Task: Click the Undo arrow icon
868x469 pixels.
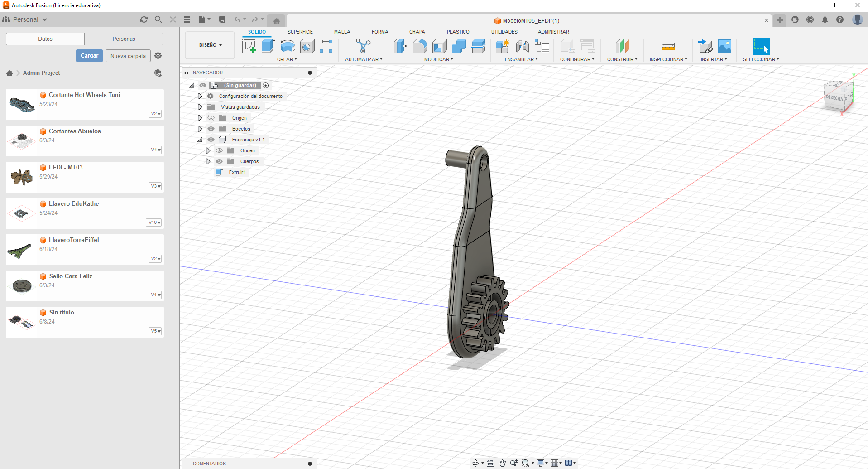Action: pyautogui.click(x=237, y=19)
